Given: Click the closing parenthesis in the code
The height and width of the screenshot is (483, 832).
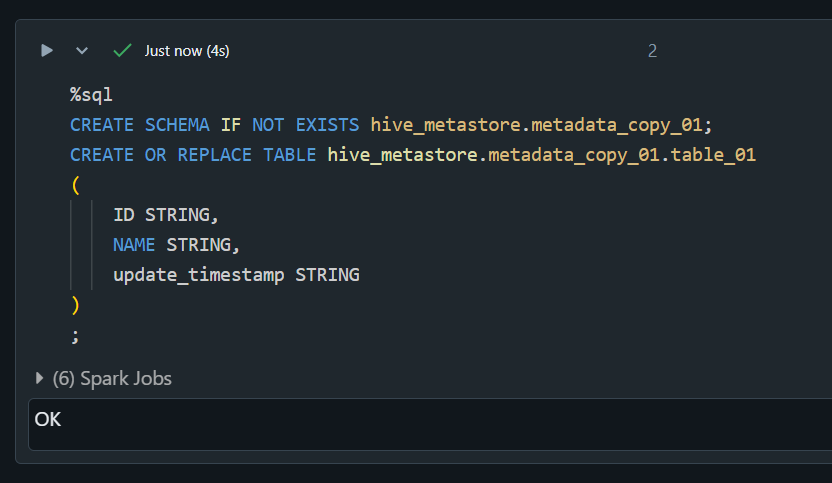Looking at the screenshot, I should pos(75,305).
